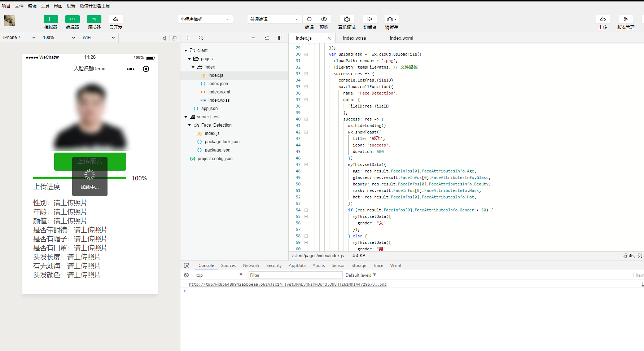The height and width of the screenshot is (351, 644).
Task: Toggle the editor panel button
Action: click(x=73, y=19)
